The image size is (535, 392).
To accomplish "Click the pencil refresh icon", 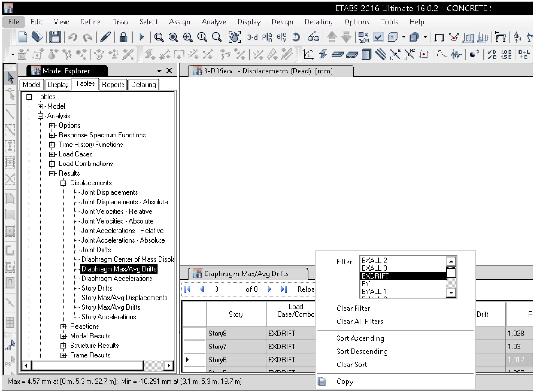I will click(x=105, y=37).
